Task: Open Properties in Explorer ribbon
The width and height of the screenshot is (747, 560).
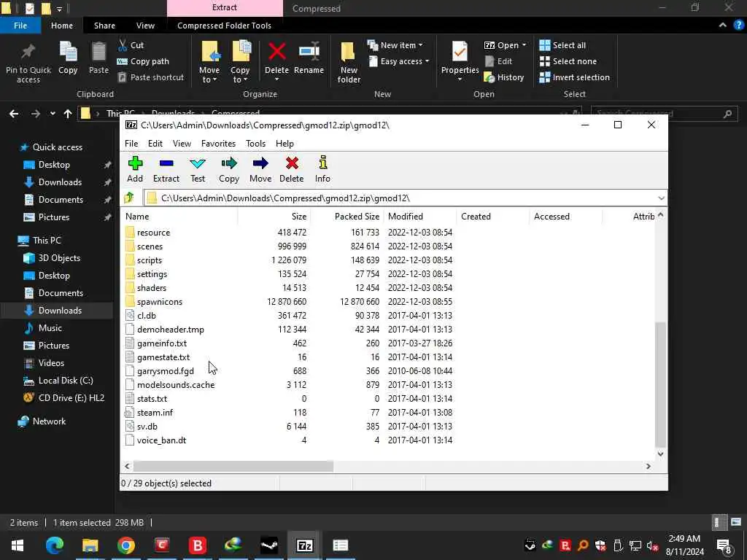Action: click(460, 61)
